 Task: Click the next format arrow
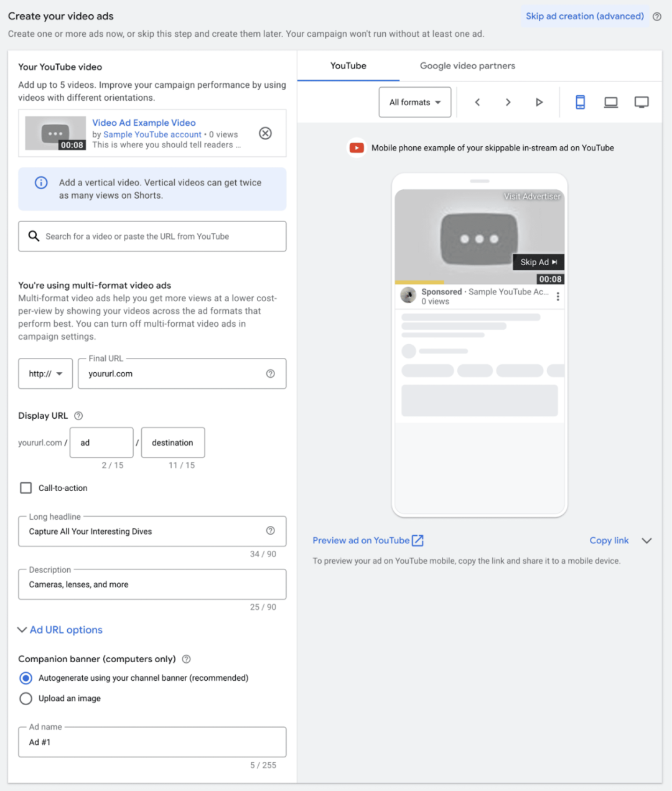pos(508,101)
